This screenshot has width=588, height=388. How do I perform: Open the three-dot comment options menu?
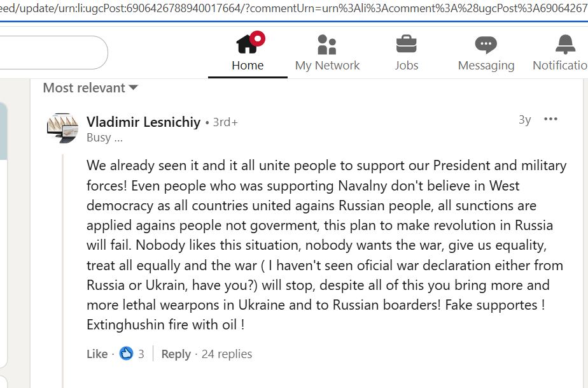pyautogui.click(x=550, y=120)
